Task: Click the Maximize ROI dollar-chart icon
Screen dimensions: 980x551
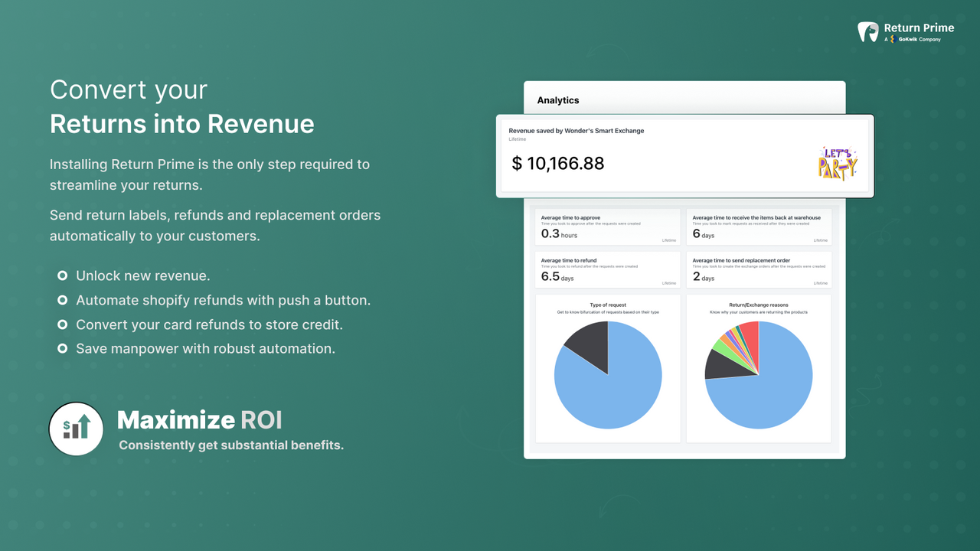Action: (76, 429)
